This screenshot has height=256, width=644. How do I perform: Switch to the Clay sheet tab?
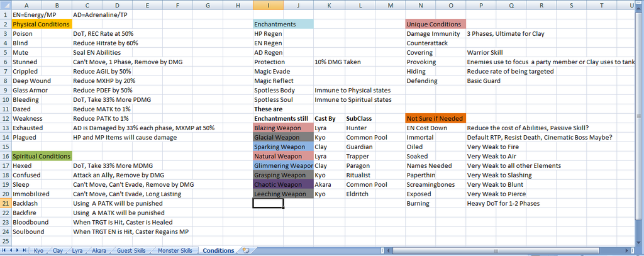click(x=58, y=250)
